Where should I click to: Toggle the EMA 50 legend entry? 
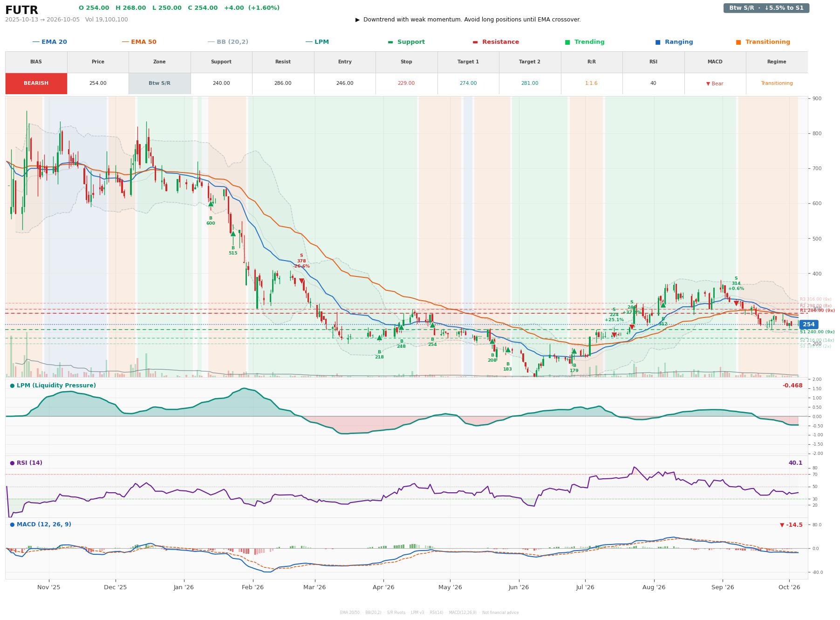coord(139,42)
